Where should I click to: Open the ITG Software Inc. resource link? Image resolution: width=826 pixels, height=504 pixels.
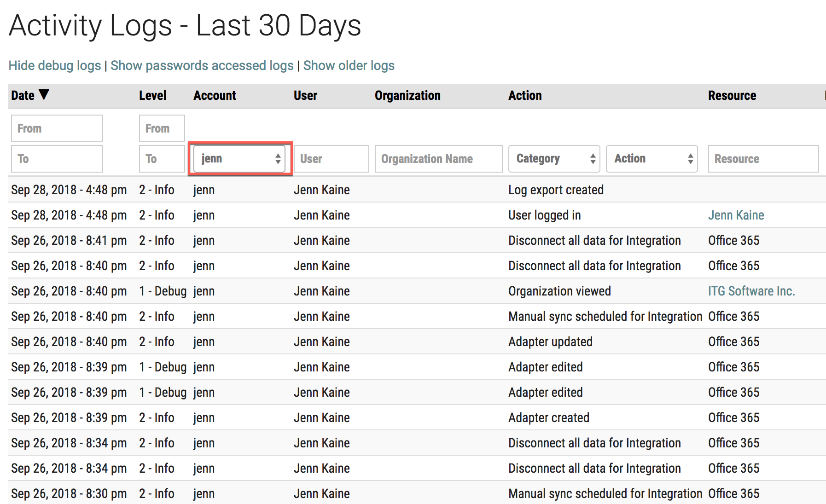751,291
